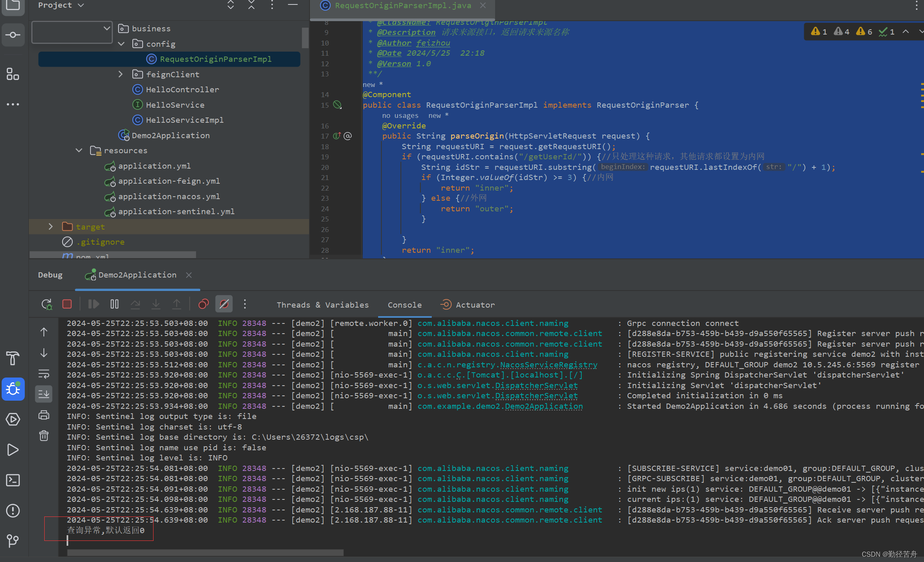The width and height of the screenshot is (924, 562).
Task: Rerun Demo2Application in debug toolbar
Action: click(47, 304)
